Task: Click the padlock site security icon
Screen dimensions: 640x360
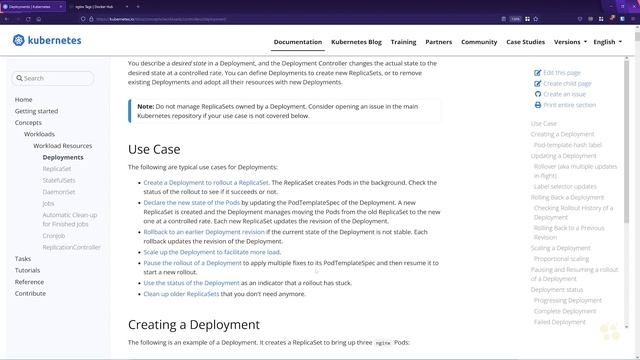Action: [91, 19]
